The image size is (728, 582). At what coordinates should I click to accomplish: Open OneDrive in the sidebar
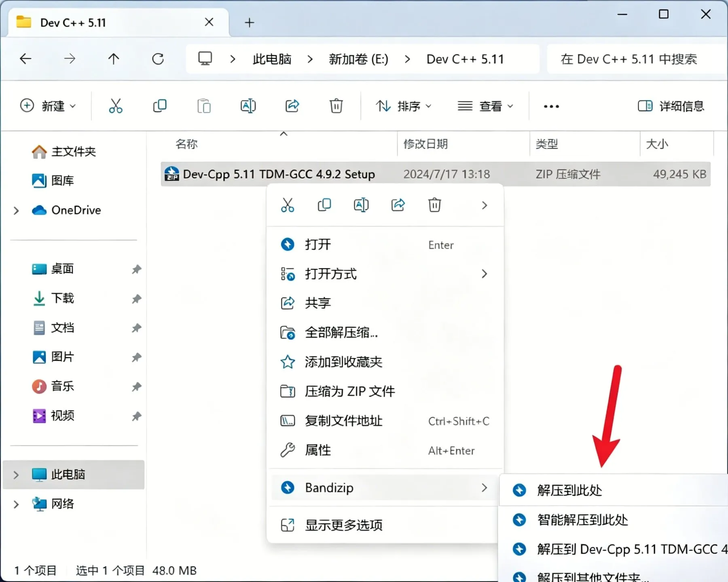[66, 210]
